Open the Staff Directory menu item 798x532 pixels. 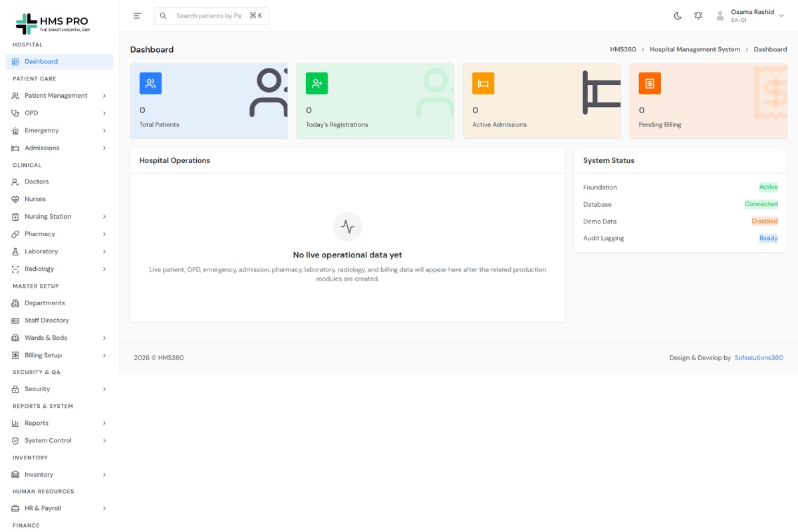(59, 321)
